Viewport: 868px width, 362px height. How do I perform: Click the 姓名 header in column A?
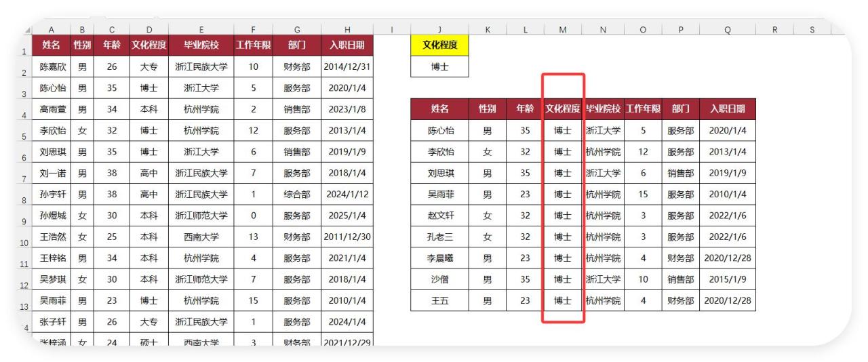pos(52,45)
